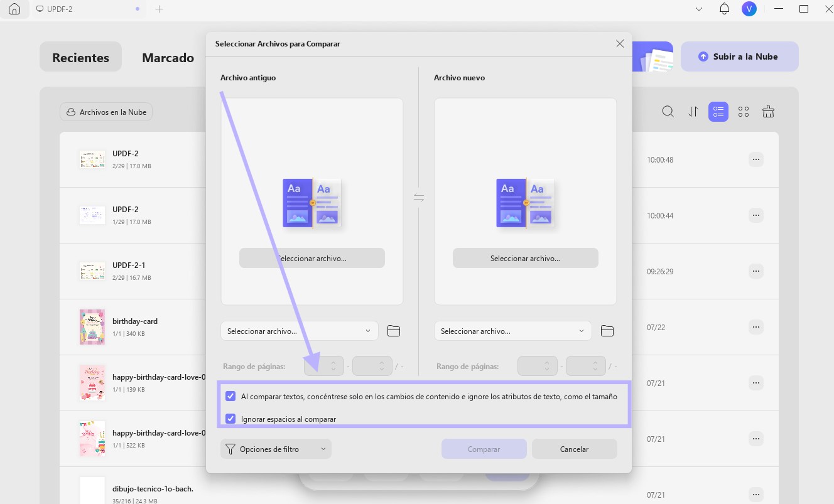The image size is (834, 504).
Task: Open happy-birthday-card 139 KB thumbnail
Action: (x=92, y=383)
